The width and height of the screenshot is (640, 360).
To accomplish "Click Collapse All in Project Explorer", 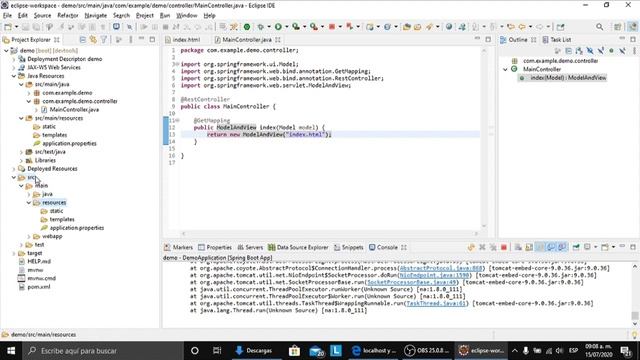I will click(x=82, y=40).
